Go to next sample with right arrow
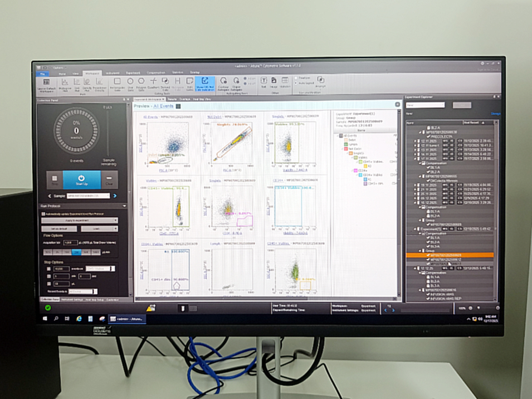Image resolution: width=532 pixels, height=399 pixels. pyautogui.click(x=115, y=196)
